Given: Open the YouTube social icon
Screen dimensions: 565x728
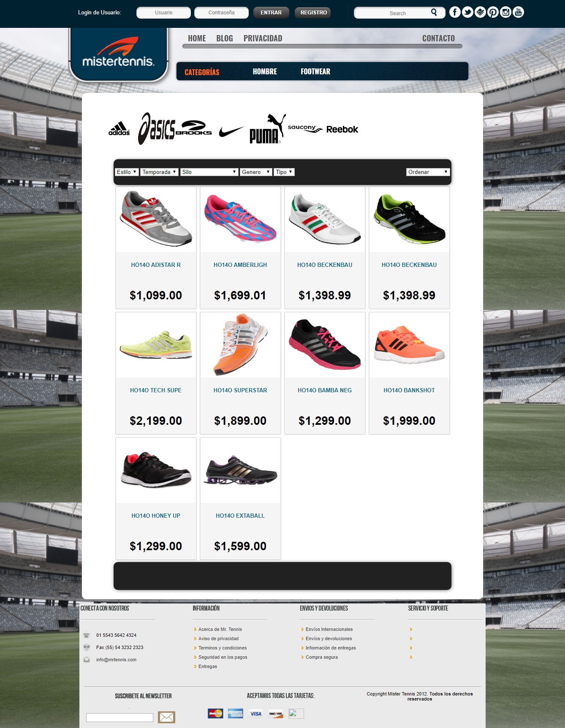Looking at the screenshot, I should coord(518,12).
